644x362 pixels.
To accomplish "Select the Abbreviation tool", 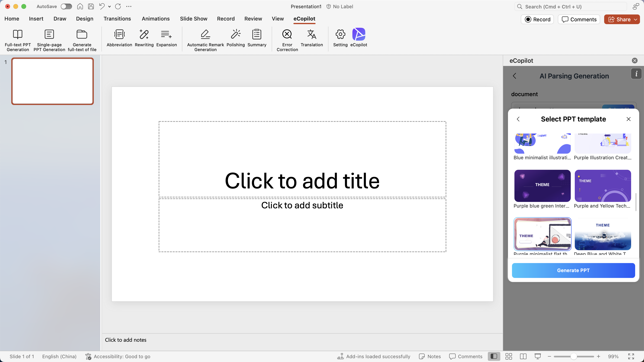I will pos(119,34).
